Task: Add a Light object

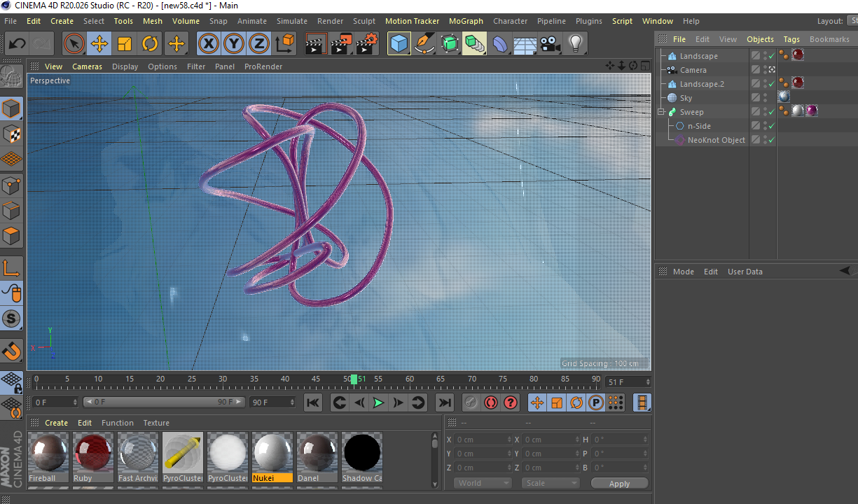Action: 576,44
